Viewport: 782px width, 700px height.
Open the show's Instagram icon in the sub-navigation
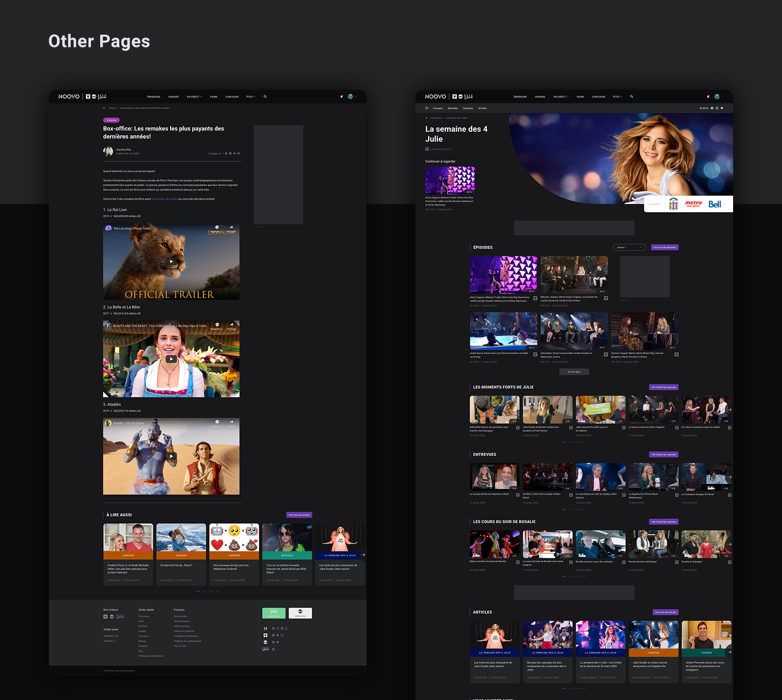[717, 108]
